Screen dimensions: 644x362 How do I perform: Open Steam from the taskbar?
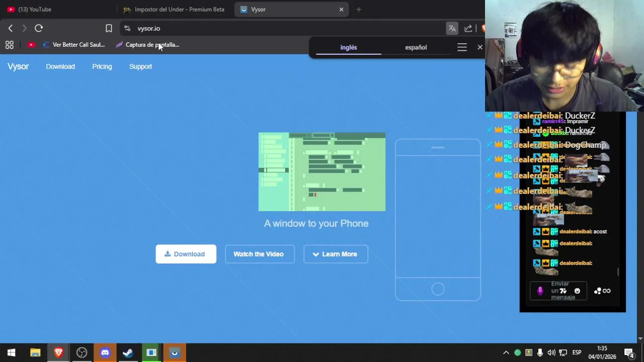pos(128,352)
